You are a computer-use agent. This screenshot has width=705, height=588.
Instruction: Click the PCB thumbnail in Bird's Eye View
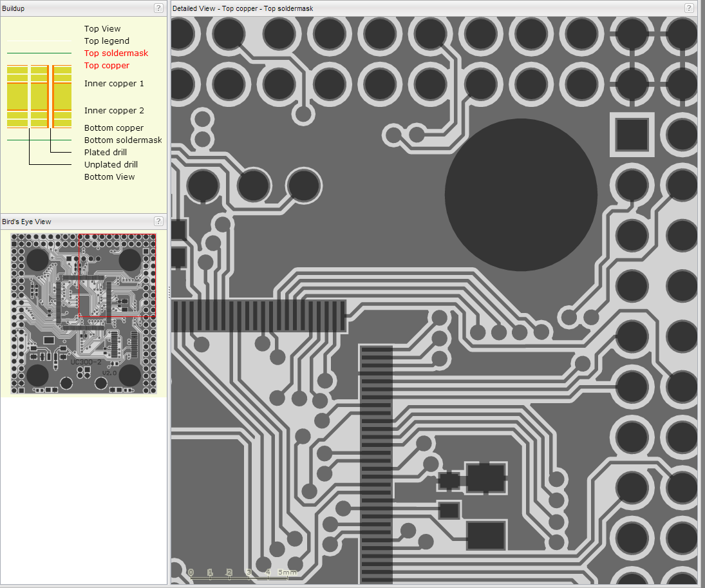click(x=84, y=313)
